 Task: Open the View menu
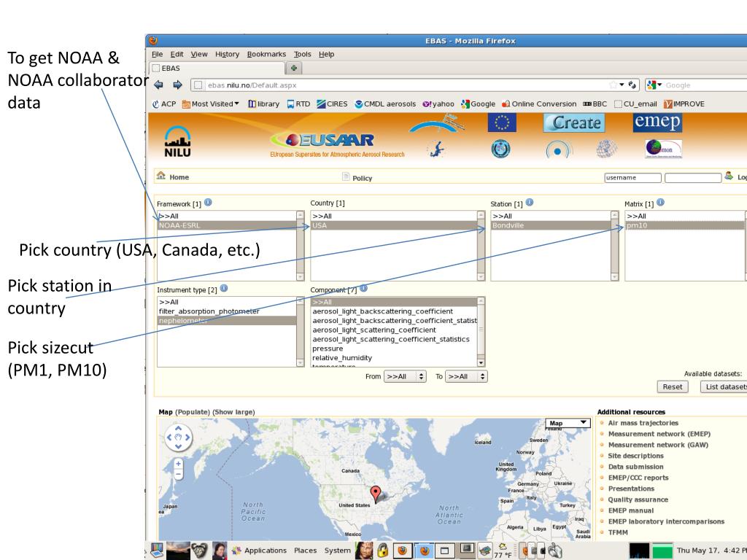point(199,54)
